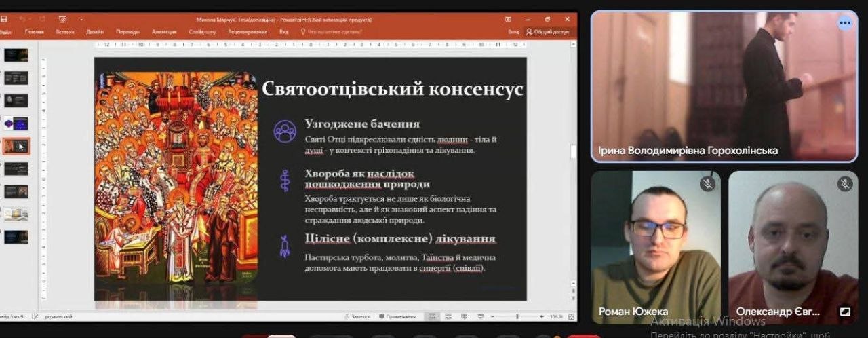The height and width of the screenshot is (338, 868).
Task: Click the 'український' language indicator in status bar
Action: coord(58,316)
